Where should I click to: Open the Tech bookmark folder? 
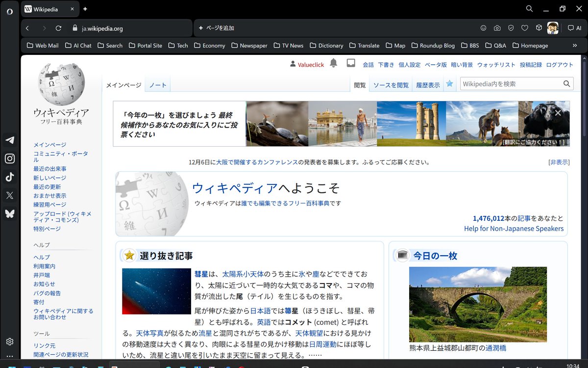click(x=178, y=45)
